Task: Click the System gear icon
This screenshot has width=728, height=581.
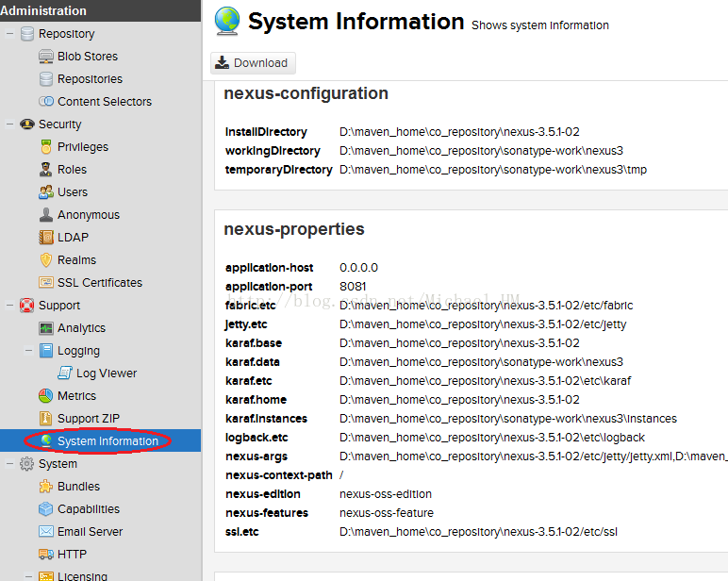Action: (x=27, y=464)
